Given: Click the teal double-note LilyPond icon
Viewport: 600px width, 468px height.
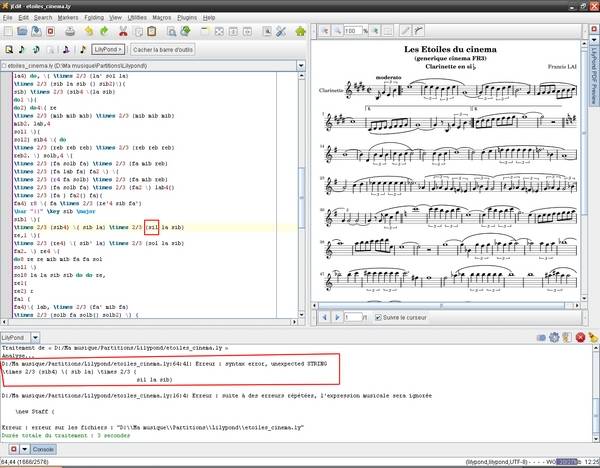Looking at the screenshot, I should [x=36, y=49].
